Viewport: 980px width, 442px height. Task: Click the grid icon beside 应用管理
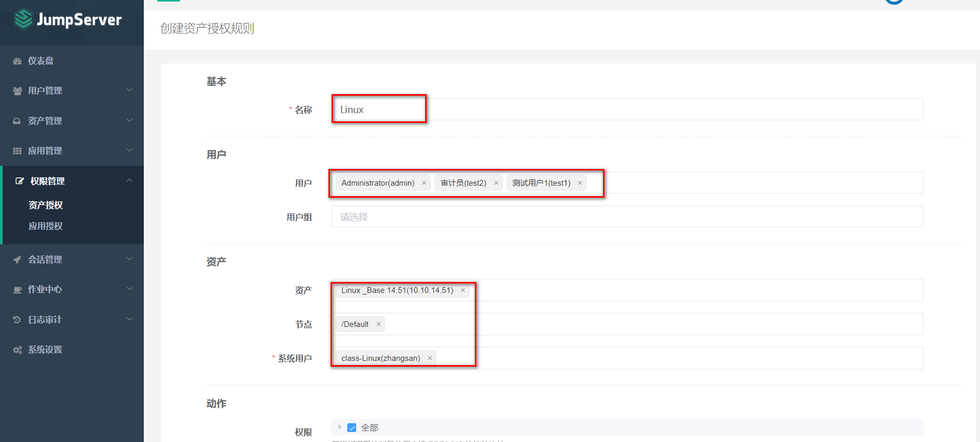[x=17, y=151]
